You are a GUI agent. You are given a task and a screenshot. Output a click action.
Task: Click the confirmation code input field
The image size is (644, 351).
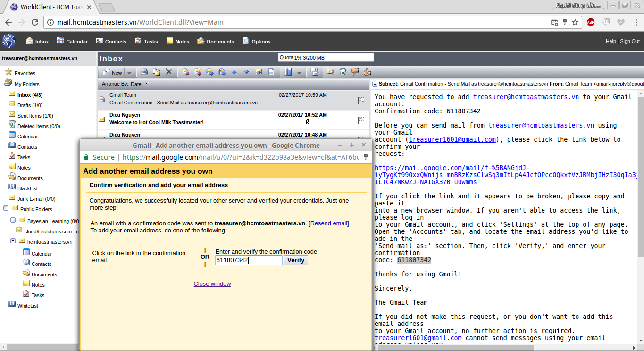249,260
